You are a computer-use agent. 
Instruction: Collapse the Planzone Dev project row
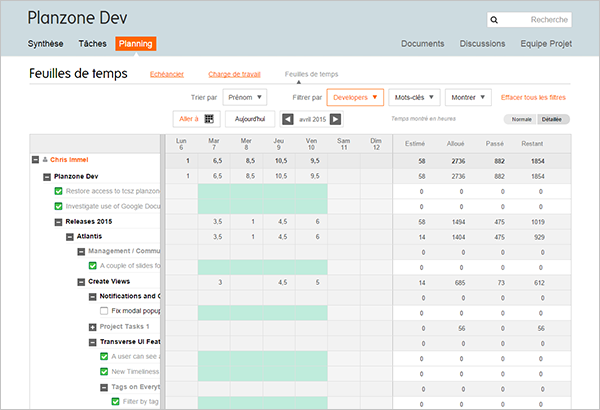coord(47,176)
